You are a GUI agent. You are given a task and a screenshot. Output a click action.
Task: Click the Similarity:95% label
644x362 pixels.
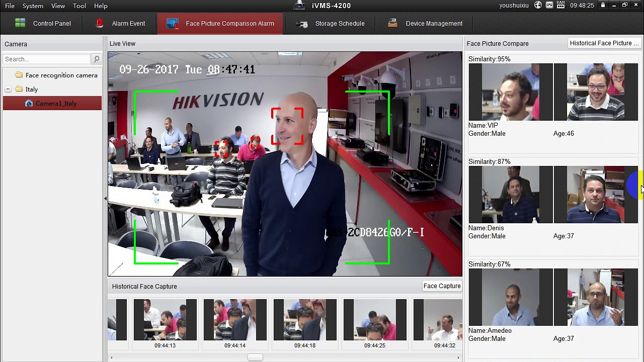click(490, 59)
